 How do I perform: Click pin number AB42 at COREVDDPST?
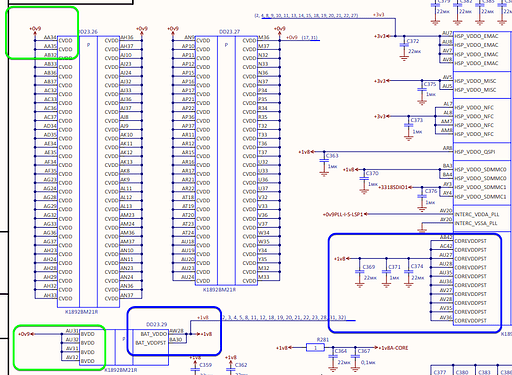[x=446, y=237]
